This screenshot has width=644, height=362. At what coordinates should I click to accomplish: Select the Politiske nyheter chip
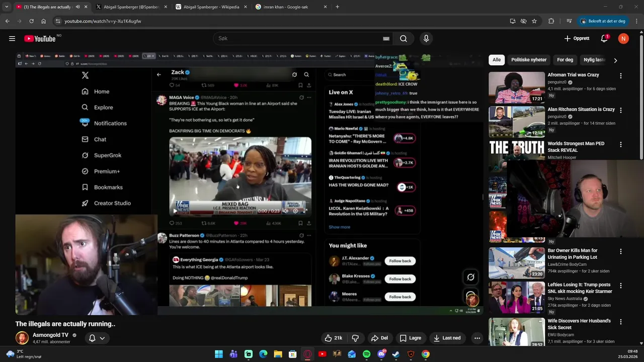click(x=529, y=60)
